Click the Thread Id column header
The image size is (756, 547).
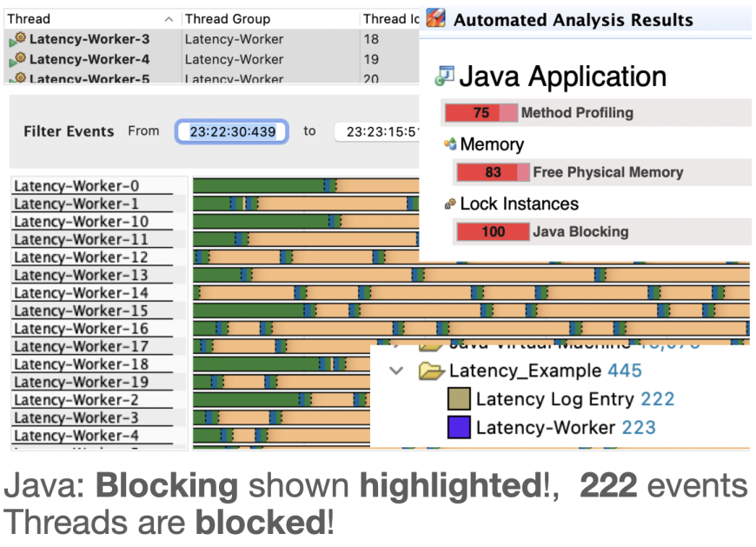[x=390, y=19]
